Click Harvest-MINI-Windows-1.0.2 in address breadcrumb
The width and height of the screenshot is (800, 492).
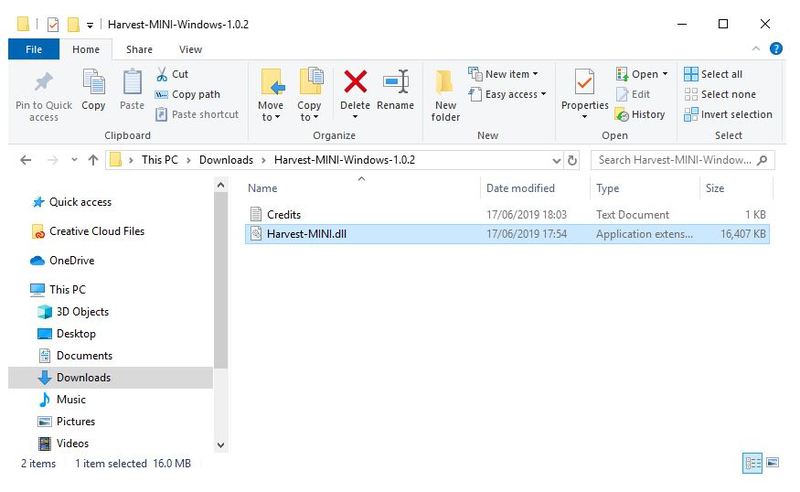[344, 160]
